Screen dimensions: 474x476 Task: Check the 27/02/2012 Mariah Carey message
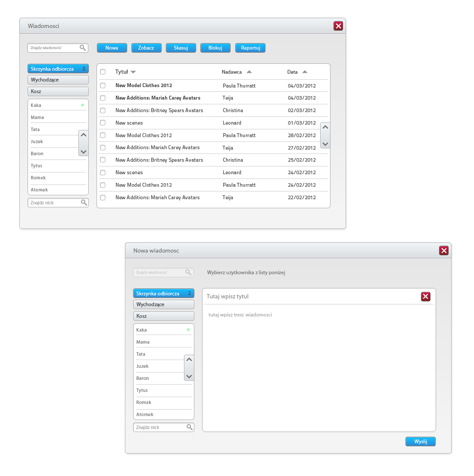click(103, 147)
